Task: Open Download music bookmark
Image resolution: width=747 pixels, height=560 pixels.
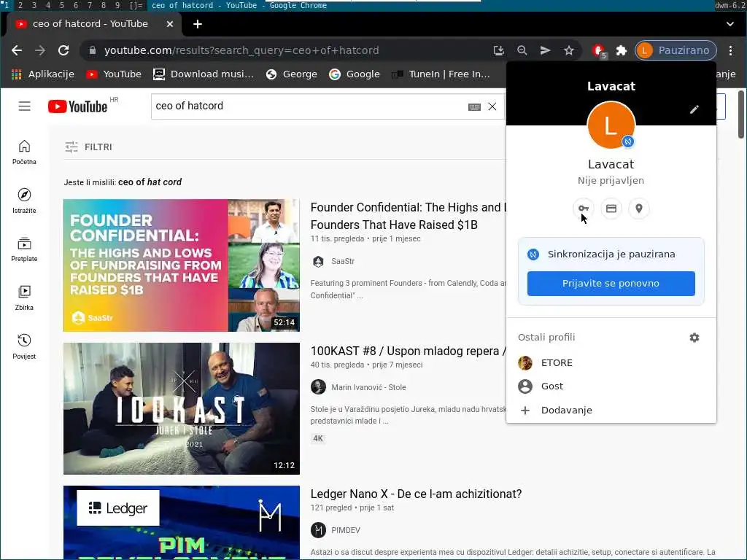Action: (x=204, y=74)
